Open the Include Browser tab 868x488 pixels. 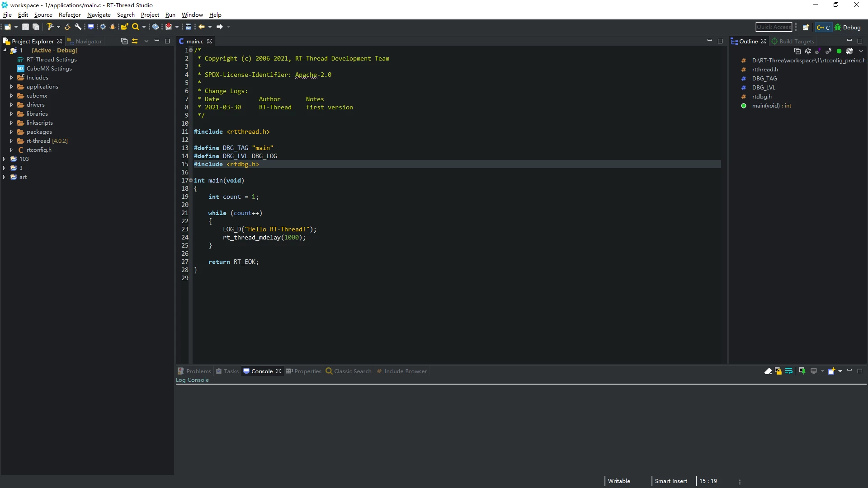point(401,371)
